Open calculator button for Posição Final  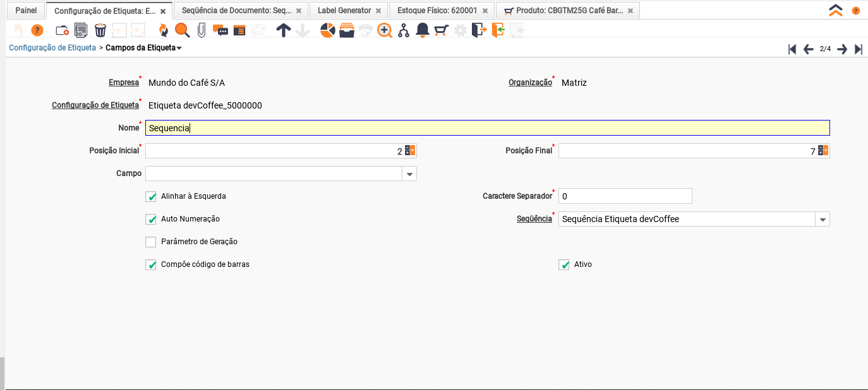click(x=823, y=151)
